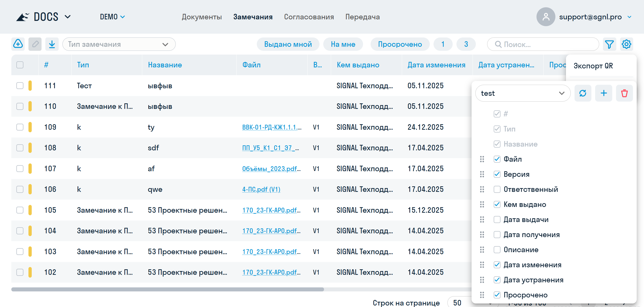Open the 4-ПС.pdf (V1) file link
The image size is (644, 307).
tap(261, 189)
